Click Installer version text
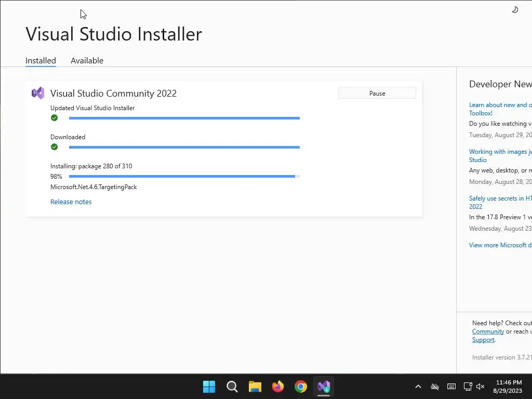 tap(502, 357)
